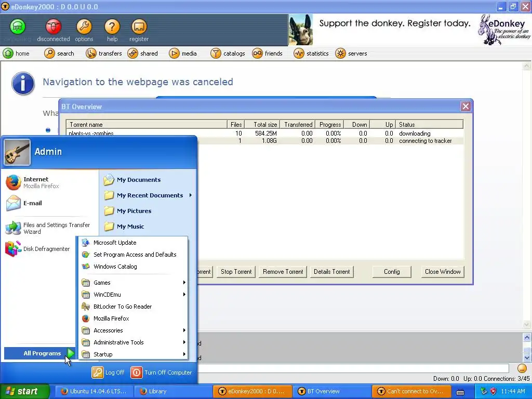Open My Documents folder
The height and width of the screenshot is (399, 532).
(132, 180)
